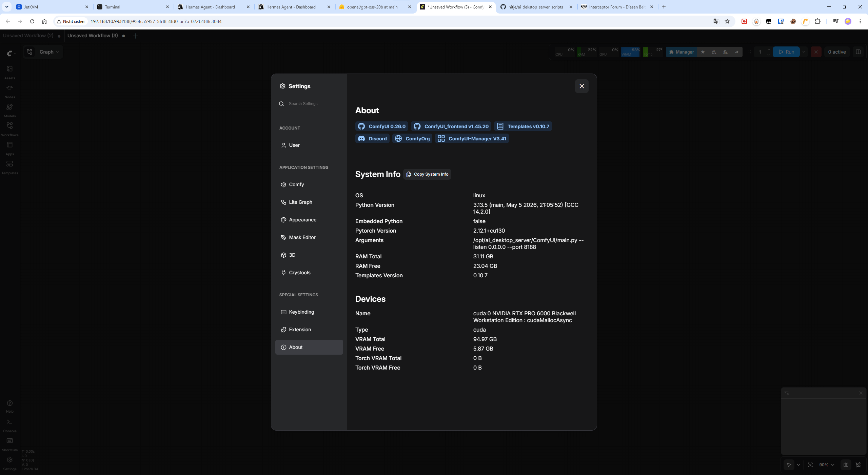Image resolution: width=868 pixels, height=475 pixels.
Task: Close the Settings dialog
Action: pos(582,86)
